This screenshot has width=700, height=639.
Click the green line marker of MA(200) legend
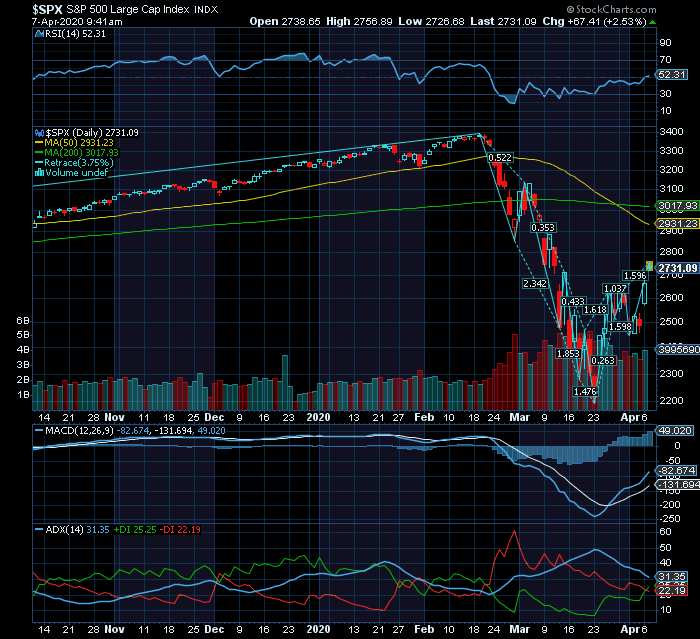coord(39,153)
